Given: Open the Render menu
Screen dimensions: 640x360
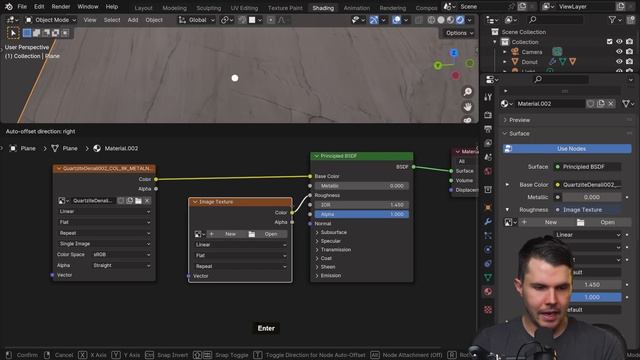Looking at the screenshot, I should point(61,7).
